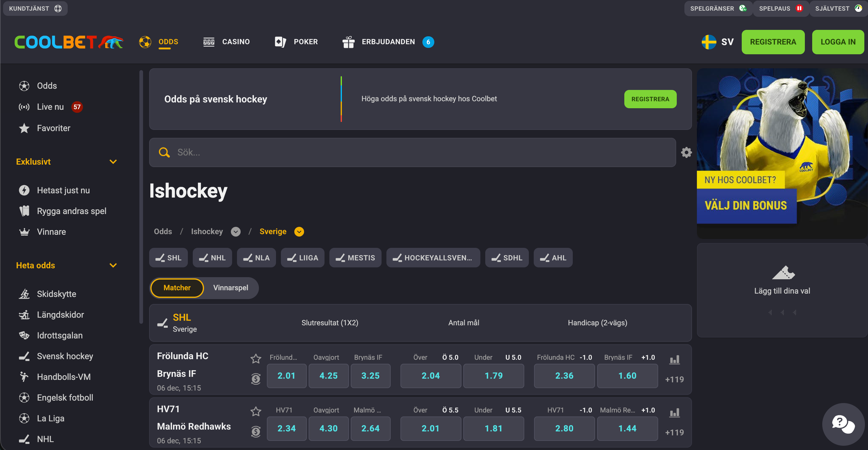Switch to Vinnarspel view
This screenshot has width=868, height=450.
pyautogui.click(x=231, y=287)
